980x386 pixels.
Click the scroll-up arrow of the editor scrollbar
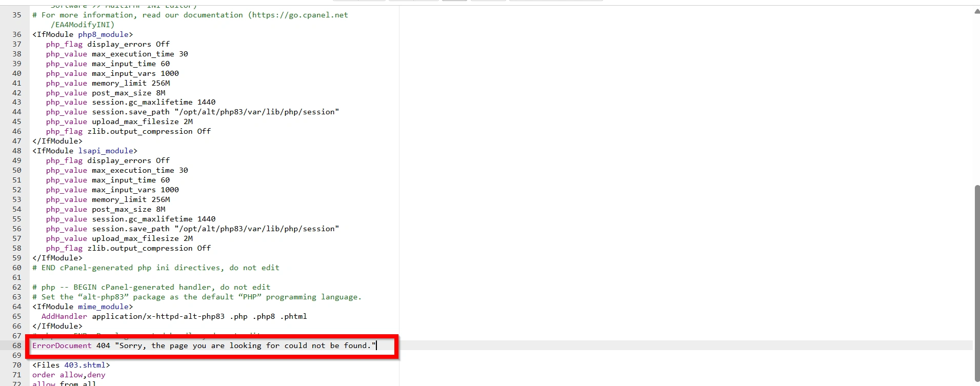[976, 12]
